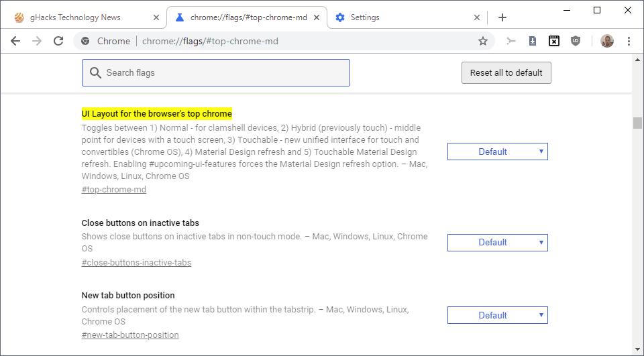Click the Close buttons on inactive tabs heading
644x356 pixels.
tap(140, 223)
